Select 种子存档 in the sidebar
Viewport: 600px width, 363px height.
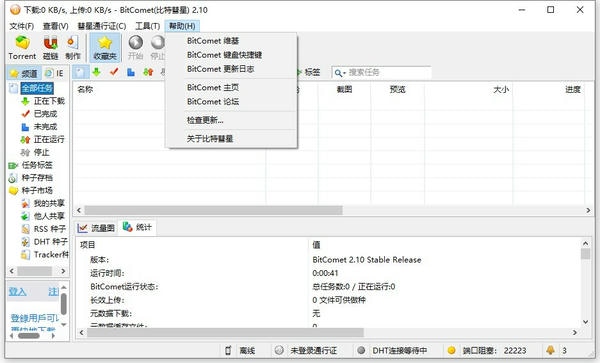[x=37, y=177]
